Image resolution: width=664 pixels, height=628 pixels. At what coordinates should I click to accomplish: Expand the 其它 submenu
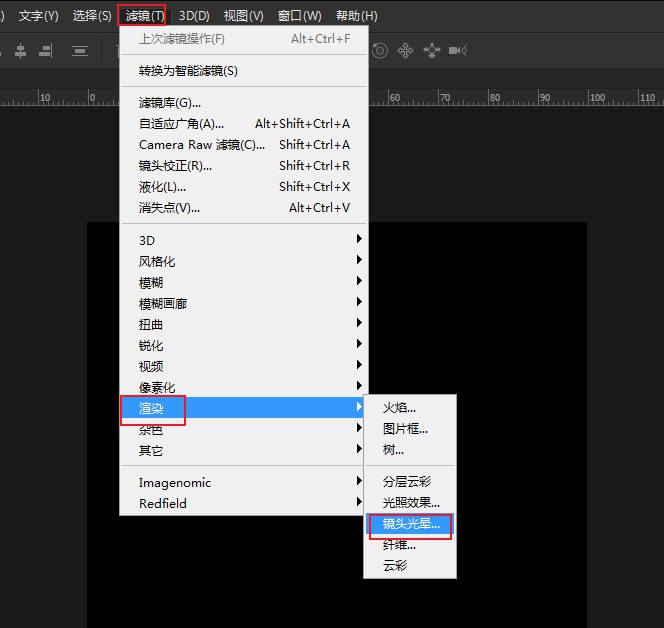(244, 451)
